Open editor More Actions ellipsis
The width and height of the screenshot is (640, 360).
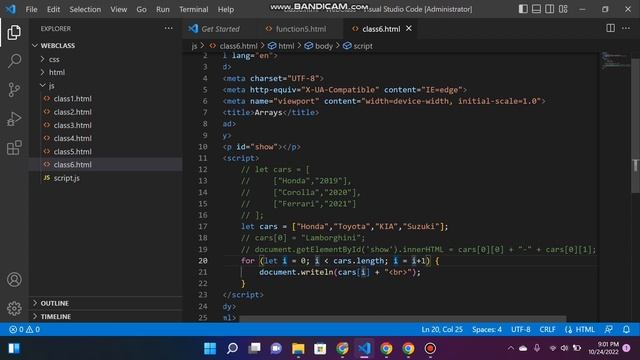[x=626, y=28]
